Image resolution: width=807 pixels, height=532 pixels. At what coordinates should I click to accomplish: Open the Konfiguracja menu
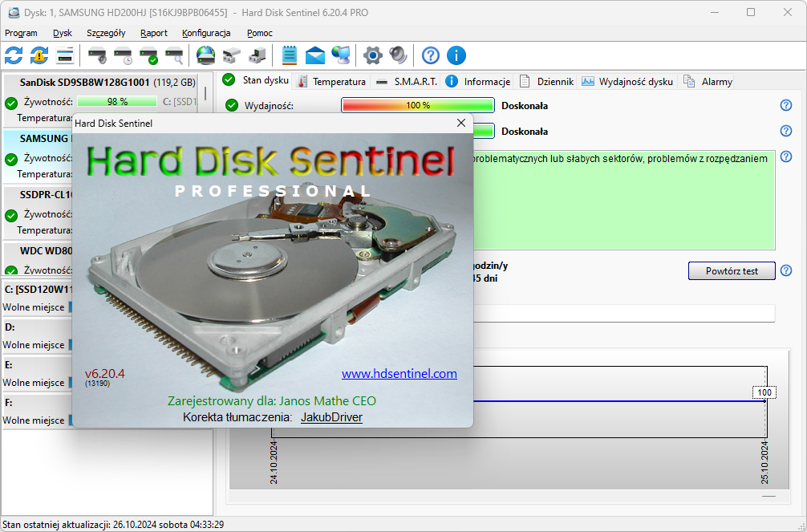[206, 33]
